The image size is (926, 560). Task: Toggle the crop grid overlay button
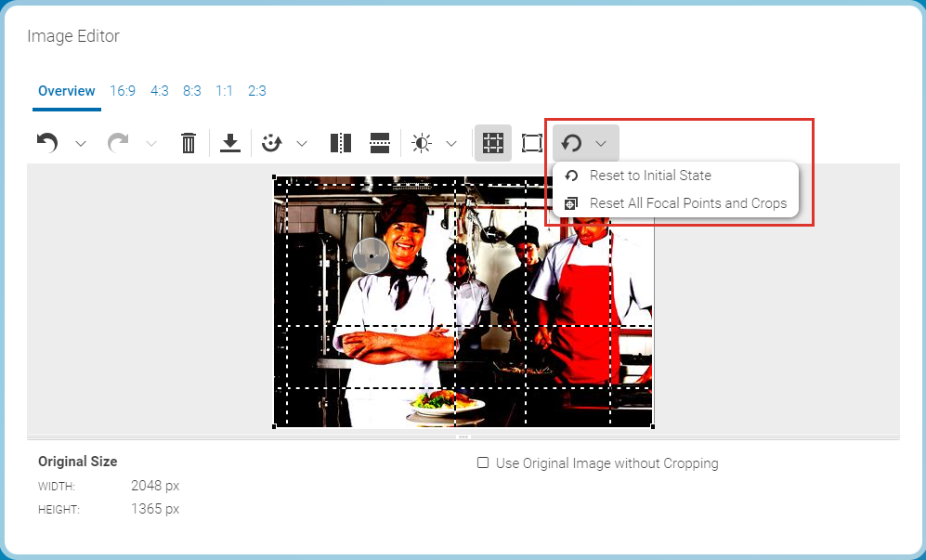(493, 143)
